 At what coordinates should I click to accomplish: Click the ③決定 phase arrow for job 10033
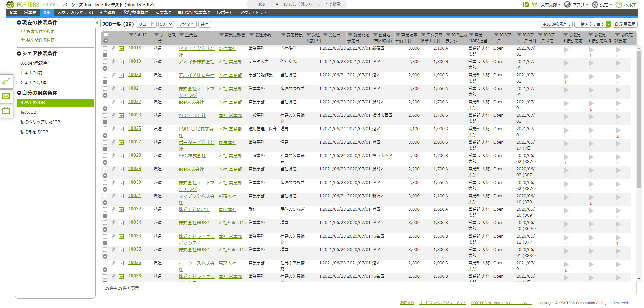pos(618,238)
